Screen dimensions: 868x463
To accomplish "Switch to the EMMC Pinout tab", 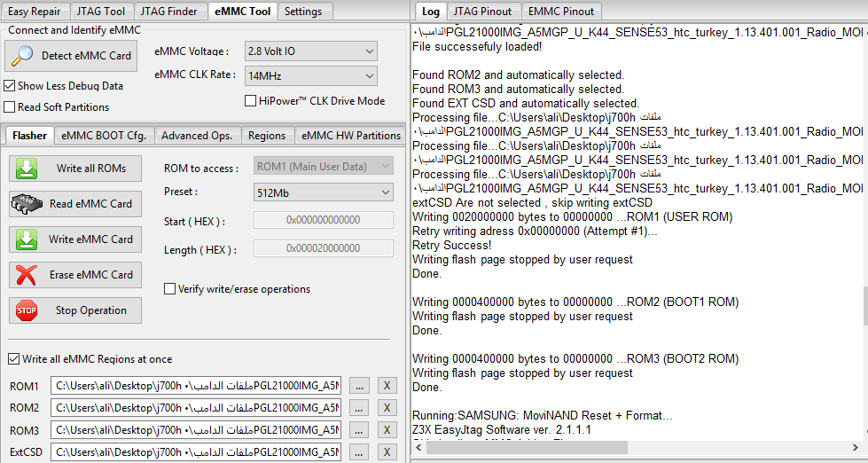I will point(560,11).
